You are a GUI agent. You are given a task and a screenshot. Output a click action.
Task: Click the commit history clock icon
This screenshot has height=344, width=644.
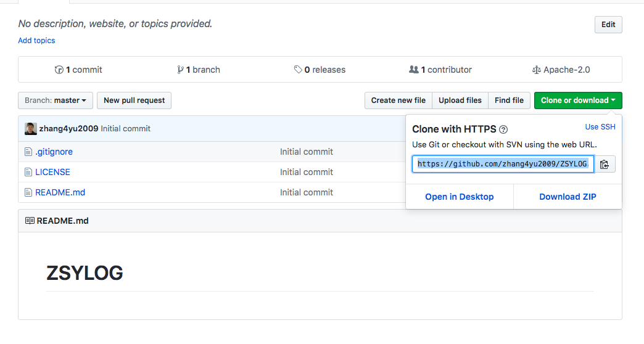click(x=59, y=70)
